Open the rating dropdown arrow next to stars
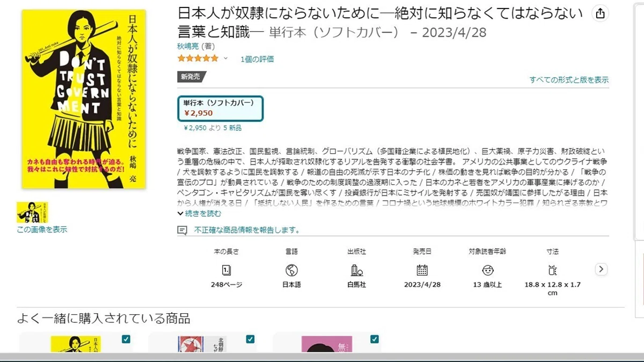This screenshot has width=644, height=362. click(225, 58)
